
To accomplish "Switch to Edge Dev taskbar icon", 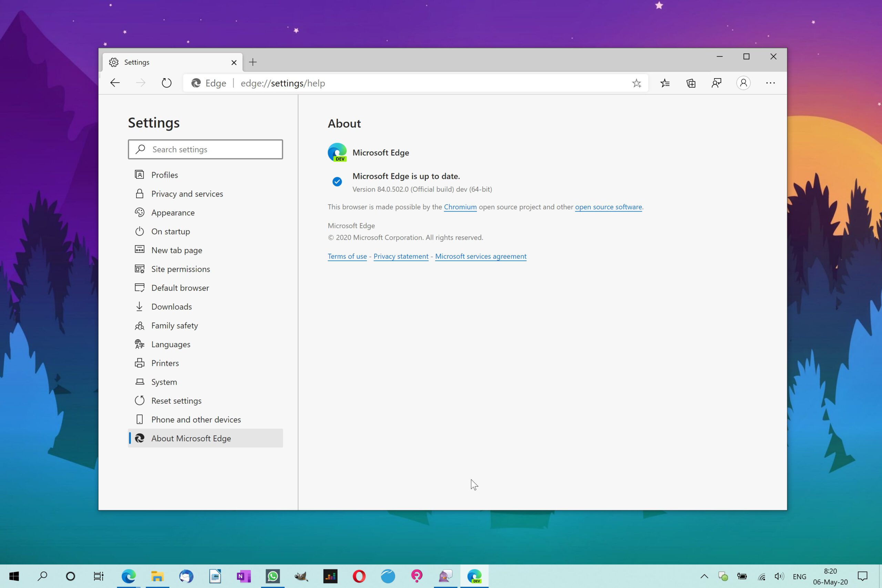I will point(474,576).
